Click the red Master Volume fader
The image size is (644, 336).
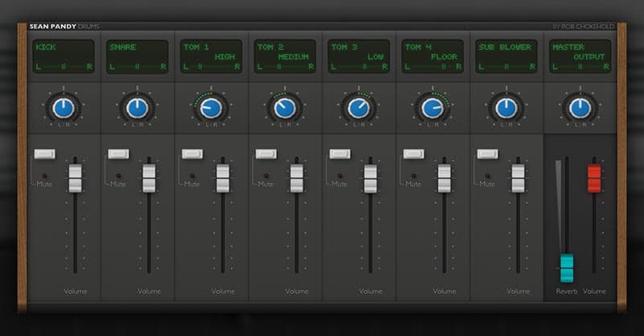595,178
